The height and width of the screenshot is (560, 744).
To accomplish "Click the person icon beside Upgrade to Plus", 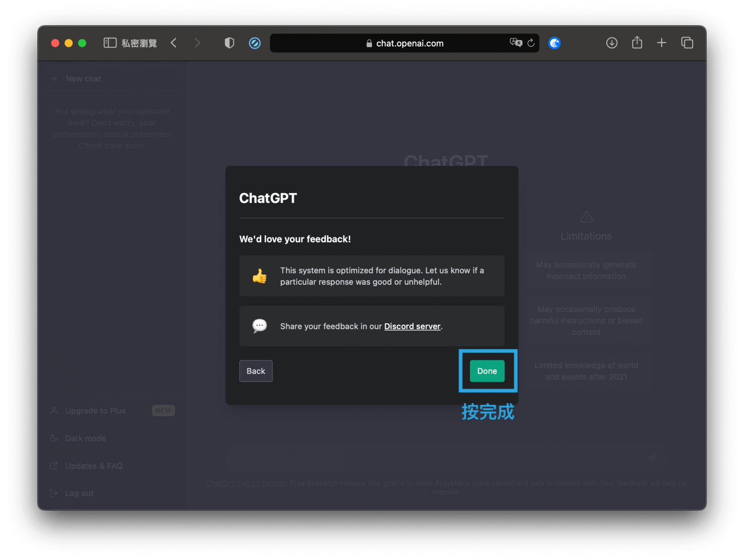I will pyautogui.click(x=54, y=411).
